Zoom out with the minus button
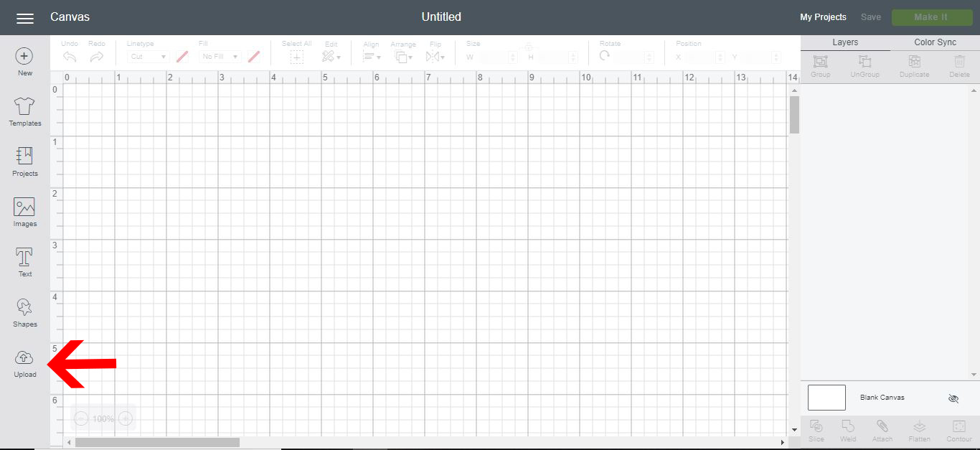The height and width of the screenshot is (450, 980). (81, 418)
